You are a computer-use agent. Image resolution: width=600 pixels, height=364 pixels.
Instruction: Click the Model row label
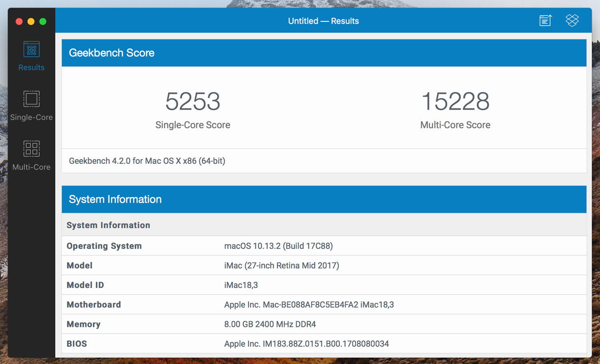[80, 266]
